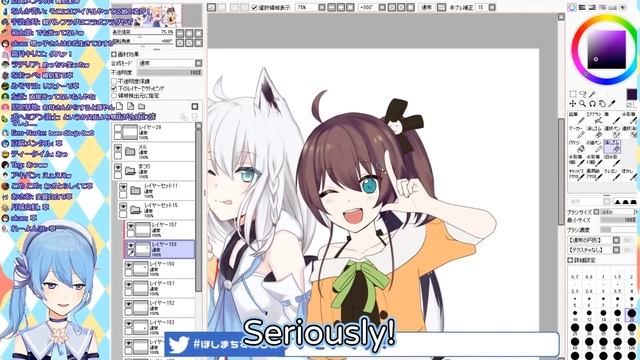Pick the highlighted 消しゴム eraser tool
640x360 pixels.
[612, 147]
